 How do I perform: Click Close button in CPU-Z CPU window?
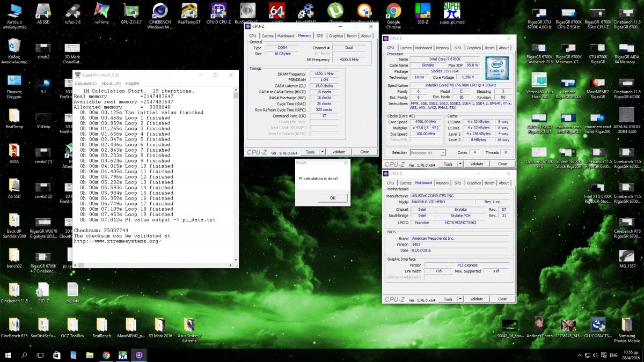click(502, 164)
